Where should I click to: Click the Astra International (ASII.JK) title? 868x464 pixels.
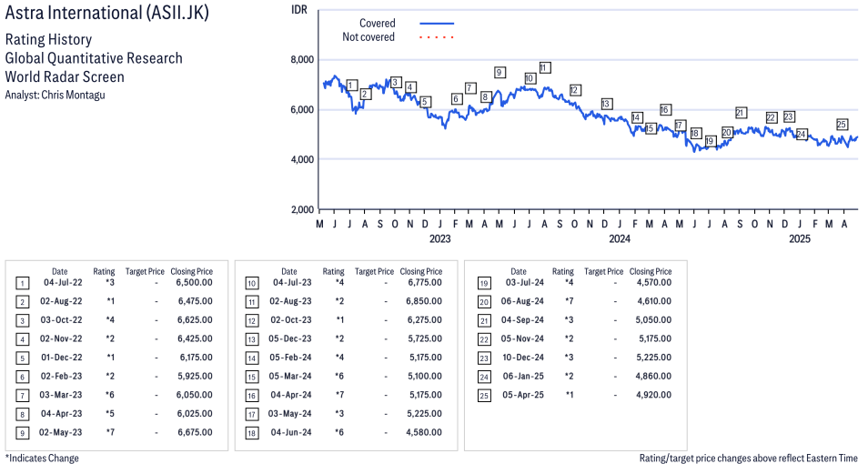click(x=106, y=12)
